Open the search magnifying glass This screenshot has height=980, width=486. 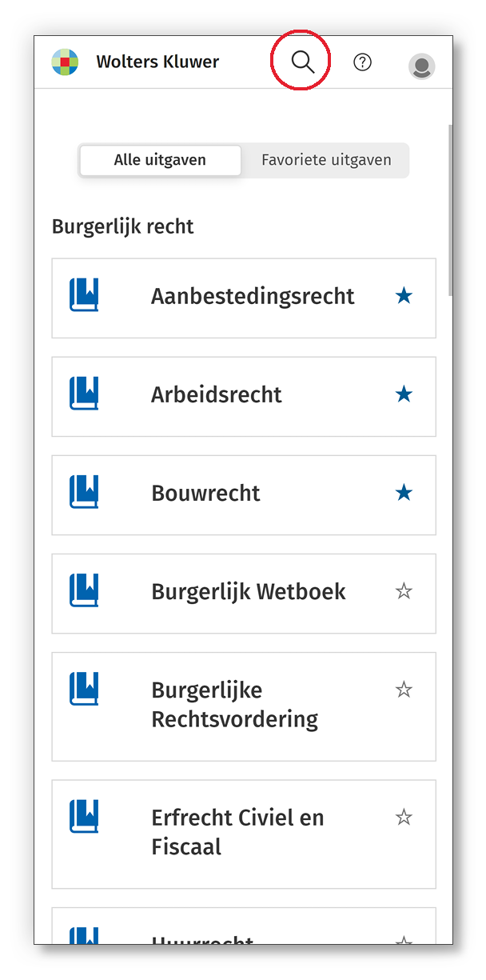pyautogui.click(x=302, y=62)
